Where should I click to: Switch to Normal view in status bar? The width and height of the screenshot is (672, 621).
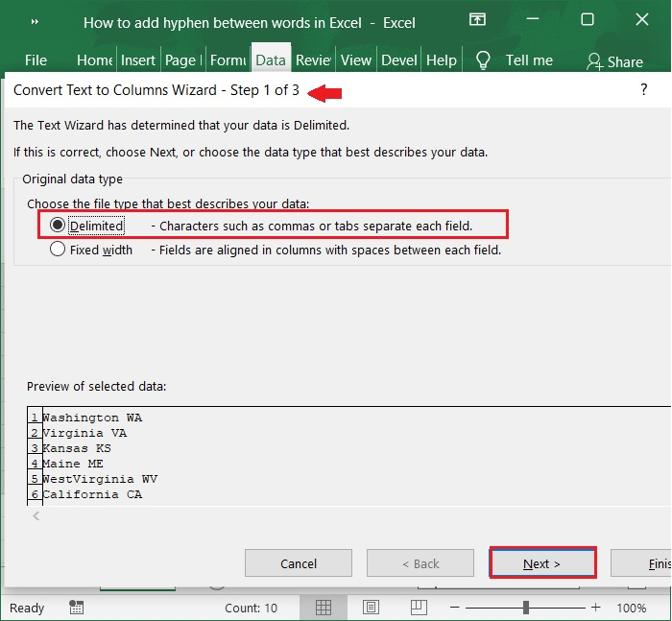[x=324, y=608]
